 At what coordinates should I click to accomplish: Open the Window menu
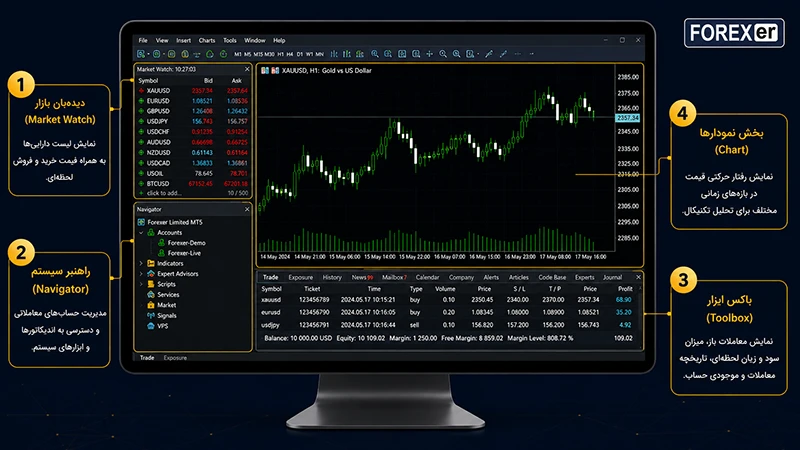pyautogui.click(x=255, y=40)
